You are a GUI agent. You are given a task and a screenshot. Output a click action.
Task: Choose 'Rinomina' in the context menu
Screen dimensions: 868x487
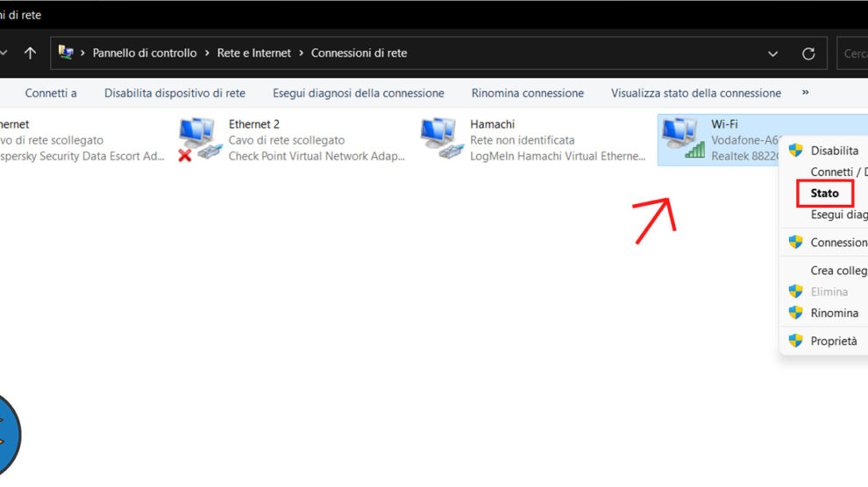tap(834, 313)
